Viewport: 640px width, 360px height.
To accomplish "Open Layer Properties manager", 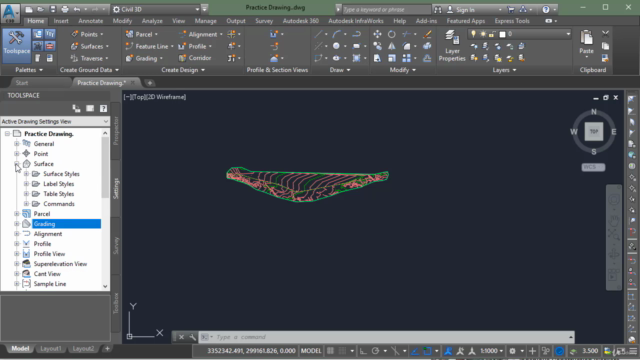I will pos(452,46).
